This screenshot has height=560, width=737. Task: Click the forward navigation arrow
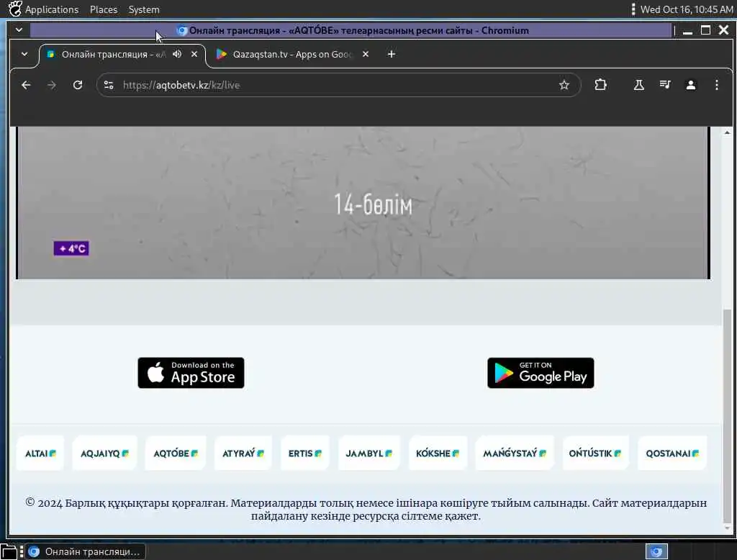coord(52,85)
